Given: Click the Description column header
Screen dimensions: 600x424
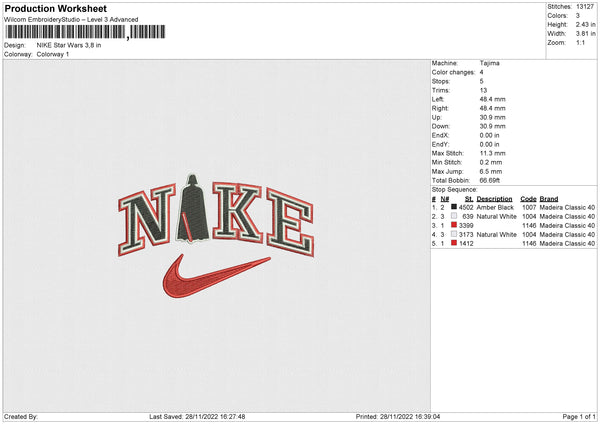Looking at the screenshot, I should tap(494, 199).
